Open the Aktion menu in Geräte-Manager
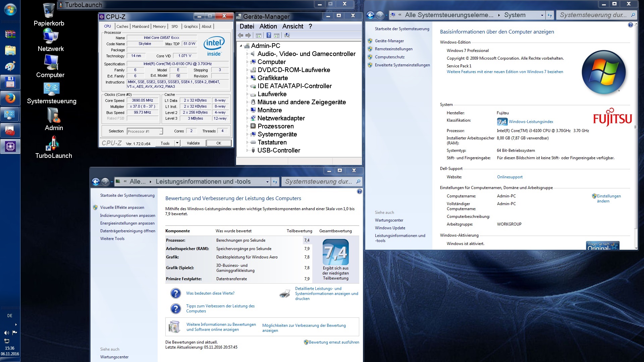 point(268,26)
